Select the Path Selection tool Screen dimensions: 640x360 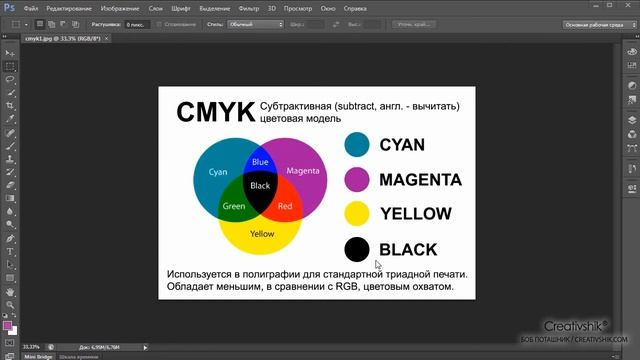[10, 264]
